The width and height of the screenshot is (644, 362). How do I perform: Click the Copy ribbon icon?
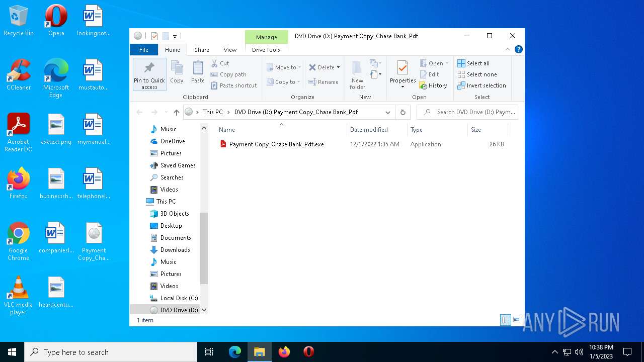(x=177, y=72)
